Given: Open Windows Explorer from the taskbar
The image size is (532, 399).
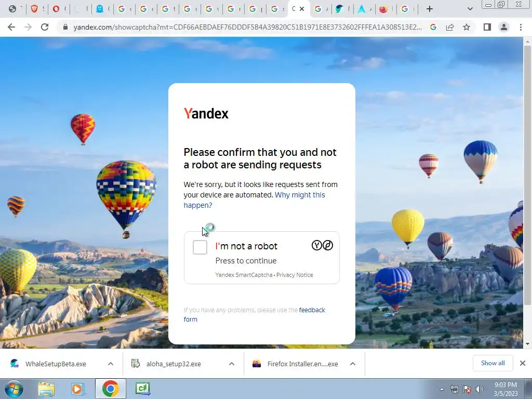Looking at the screenshot, I should point(46,389).
